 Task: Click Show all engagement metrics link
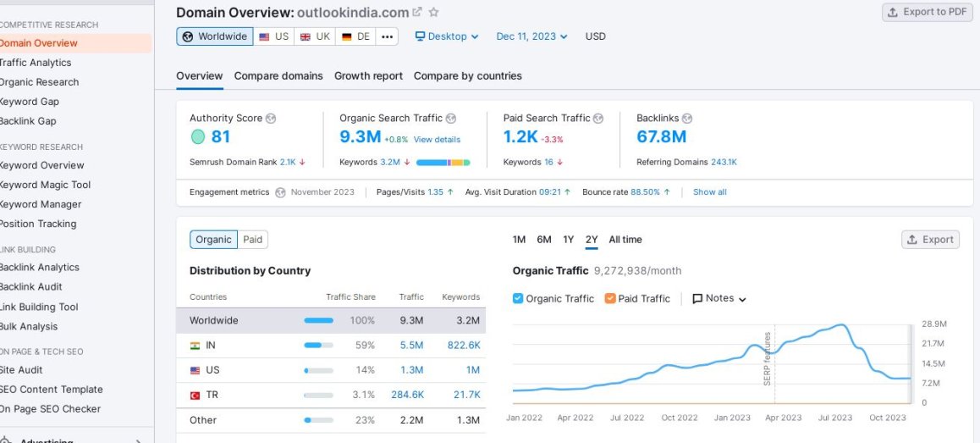[709, 192]
